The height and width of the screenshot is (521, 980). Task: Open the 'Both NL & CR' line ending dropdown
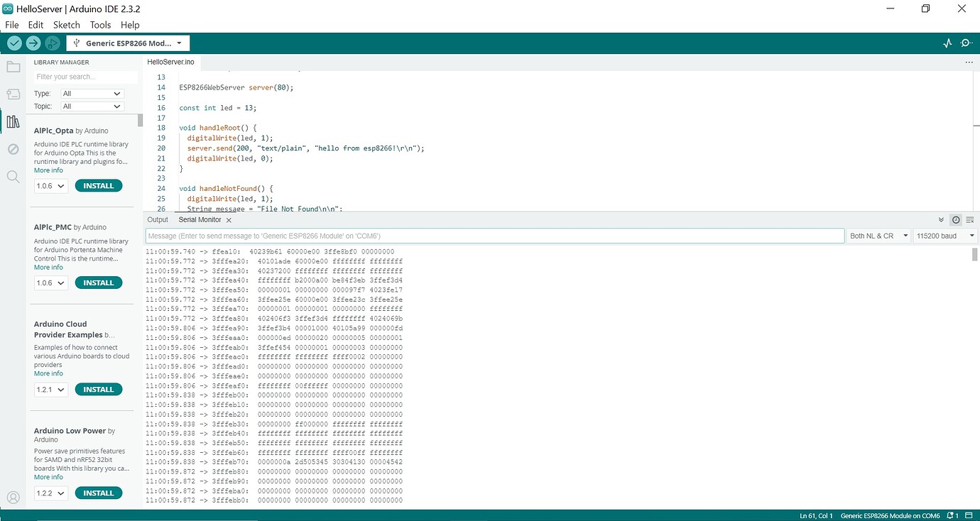click(878, 235)
